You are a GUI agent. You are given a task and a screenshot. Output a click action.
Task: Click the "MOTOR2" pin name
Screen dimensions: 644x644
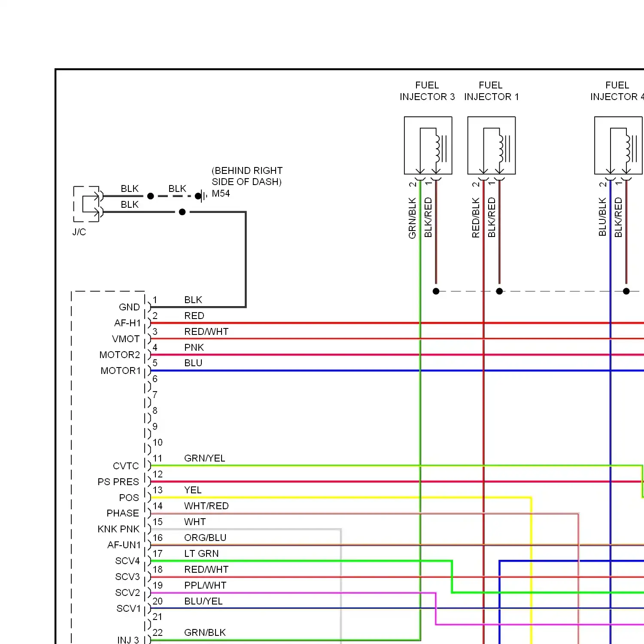pyautogui.click(x=119, y=355)
